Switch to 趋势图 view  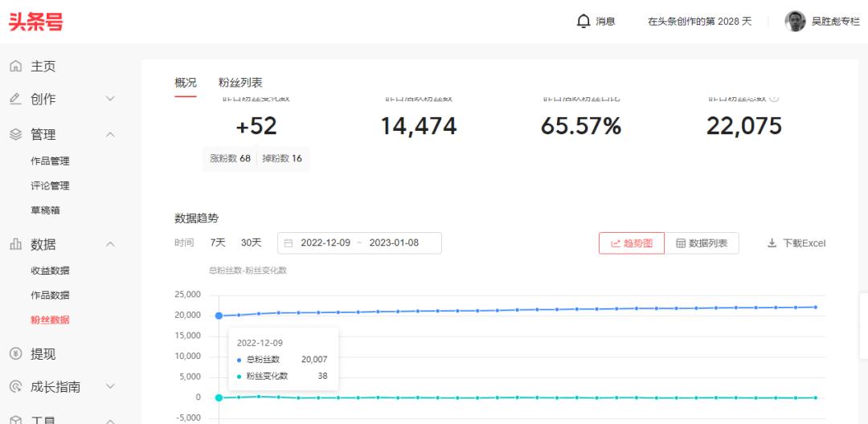pos(632,243)
